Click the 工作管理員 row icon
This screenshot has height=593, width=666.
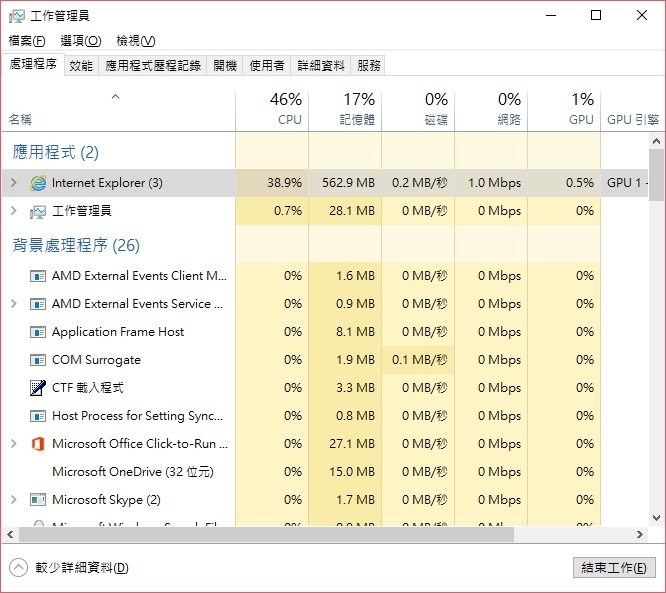click(38, 211)
